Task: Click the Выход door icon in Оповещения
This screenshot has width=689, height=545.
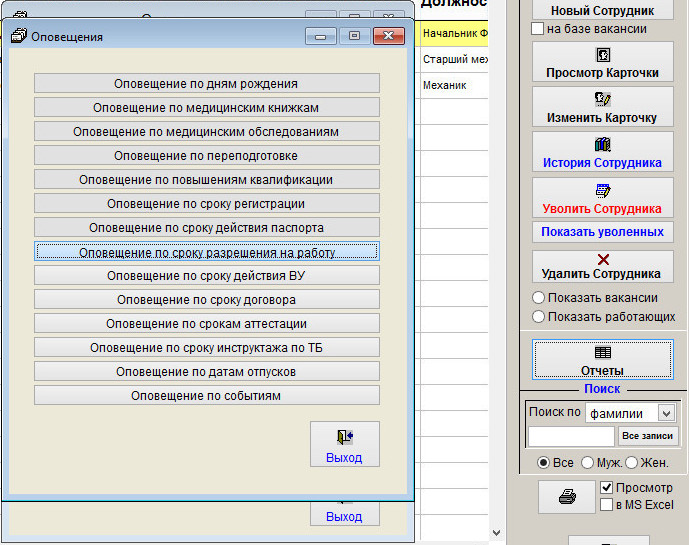Action: [x=344, y=437]
